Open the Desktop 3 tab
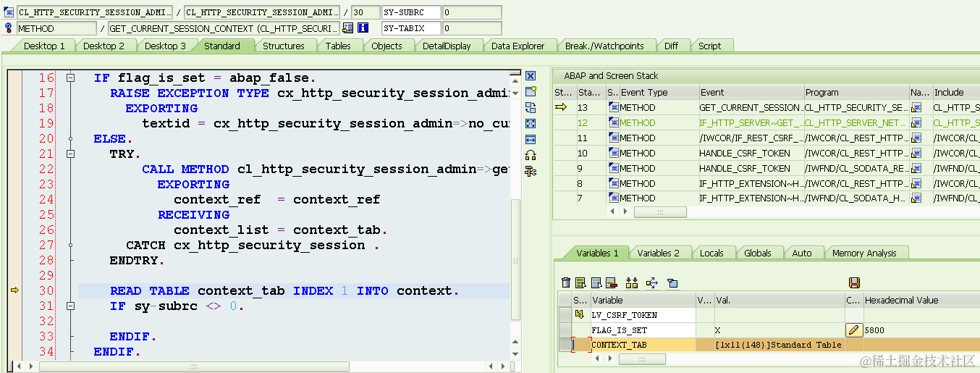980x373 pixels. point(165,46)
